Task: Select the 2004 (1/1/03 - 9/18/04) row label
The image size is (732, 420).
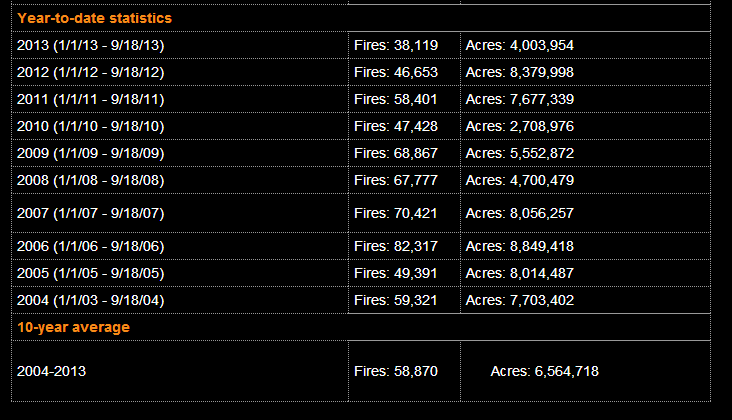Action: point(91,300)
